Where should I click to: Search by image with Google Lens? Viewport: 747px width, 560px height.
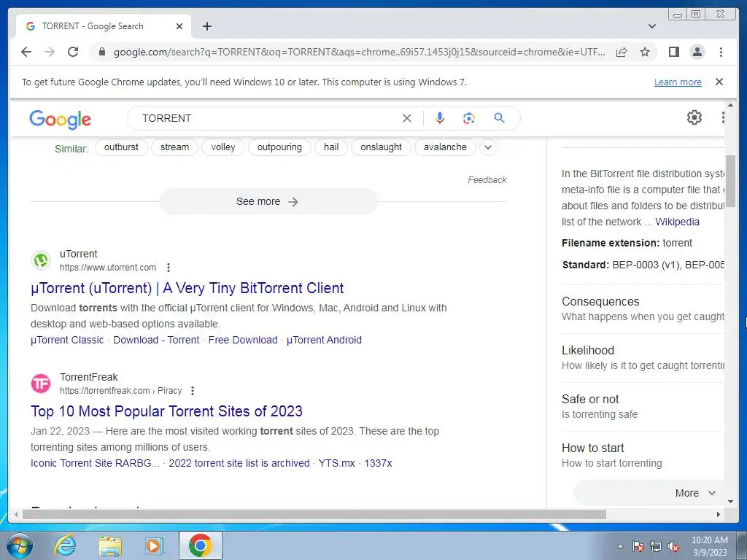469,118
